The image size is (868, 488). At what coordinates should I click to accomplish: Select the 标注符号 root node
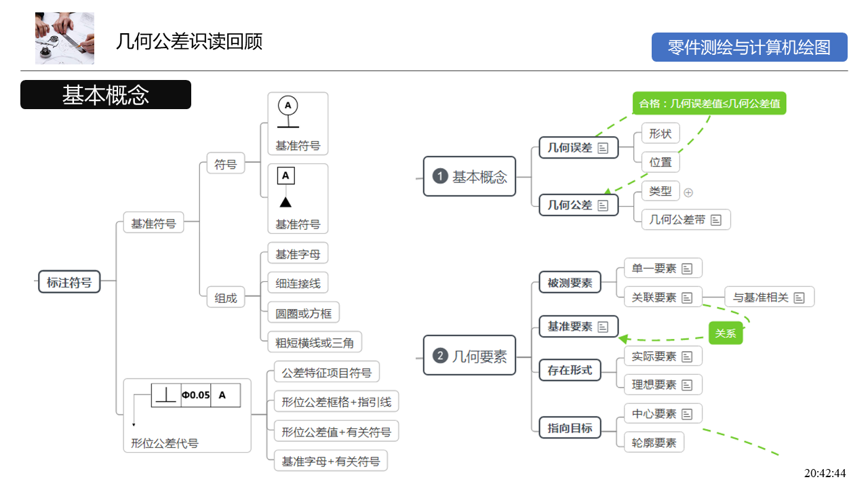coord(69,282)
